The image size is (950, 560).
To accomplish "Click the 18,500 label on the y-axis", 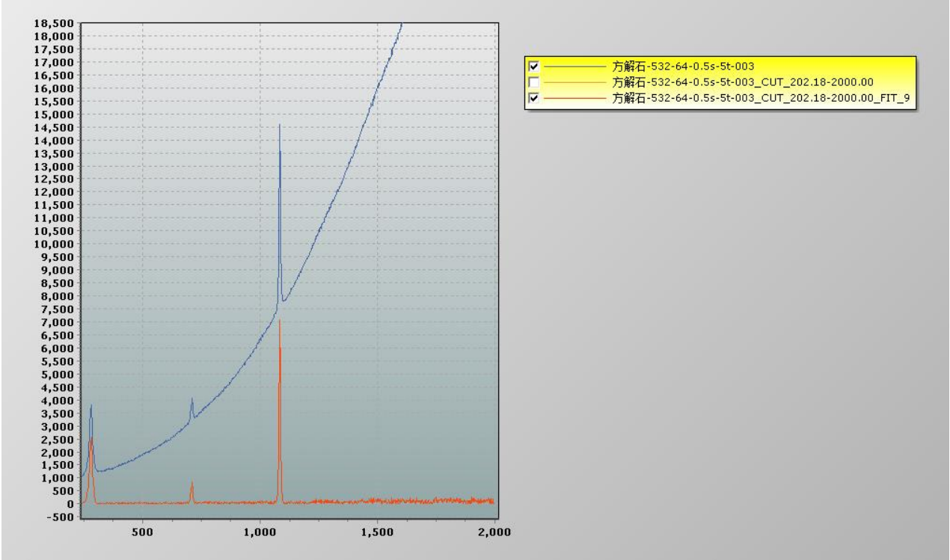I will tap(55, 24).
